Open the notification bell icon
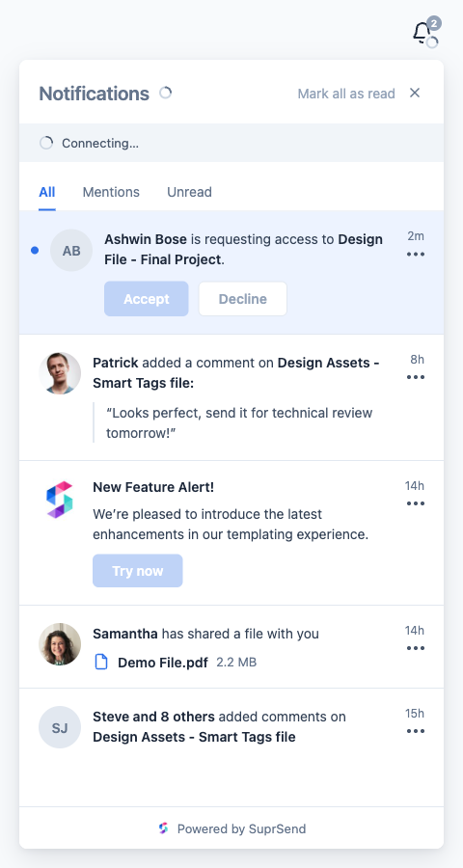The height and width of the screenshot is (868, 463). pos(422,33)
